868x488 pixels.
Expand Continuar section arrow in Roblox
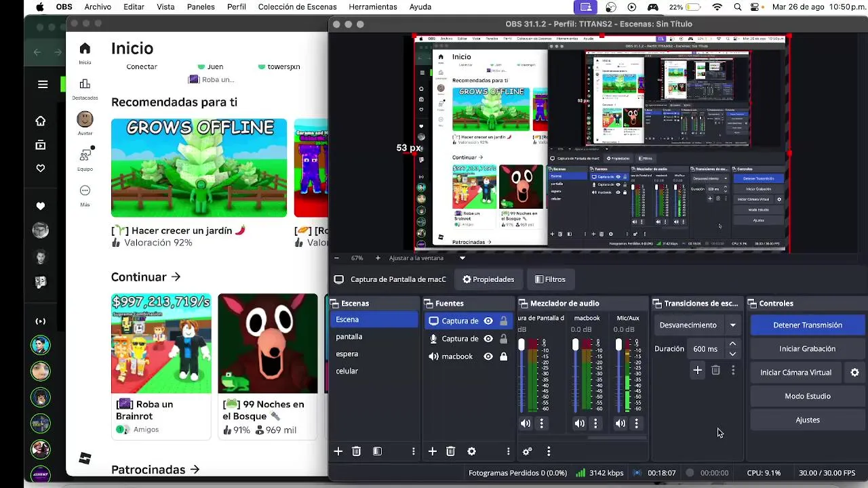pos(176,277)
